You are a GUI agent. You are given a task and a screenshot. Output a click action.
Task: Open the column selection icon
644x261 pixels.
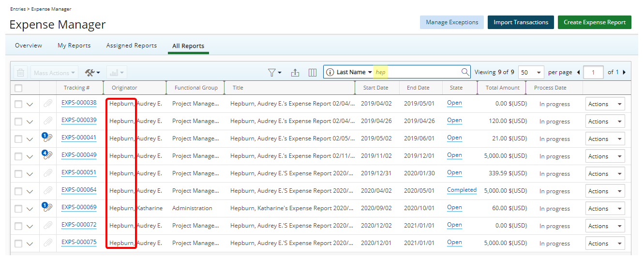tap(313, 73)
